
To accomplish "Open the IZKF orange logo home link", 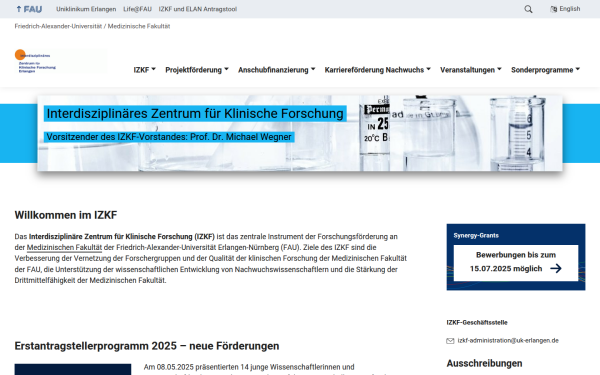I will tap(36, 61).
